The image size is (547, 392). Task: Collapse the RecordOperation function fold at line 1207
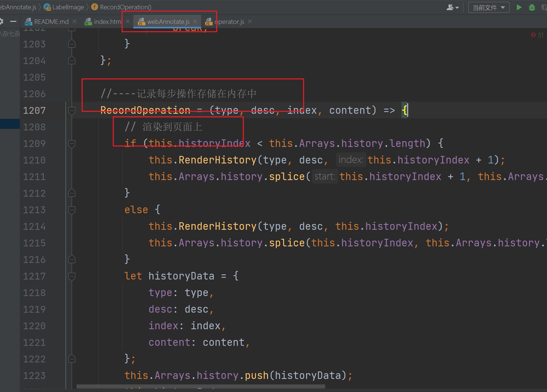pyautogui.click(x=72, y=110)
